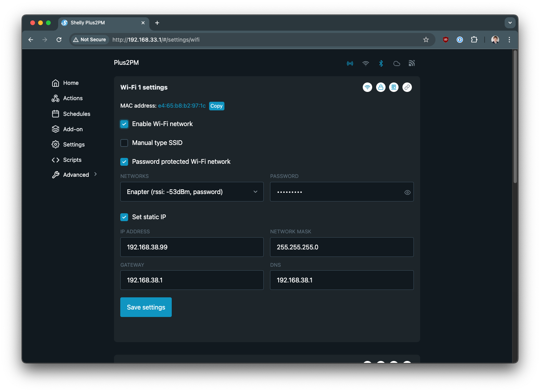This screenshot has width=540, height=392.
Task: Click the Scripts code brackets icon
Action: click(55, 160)
